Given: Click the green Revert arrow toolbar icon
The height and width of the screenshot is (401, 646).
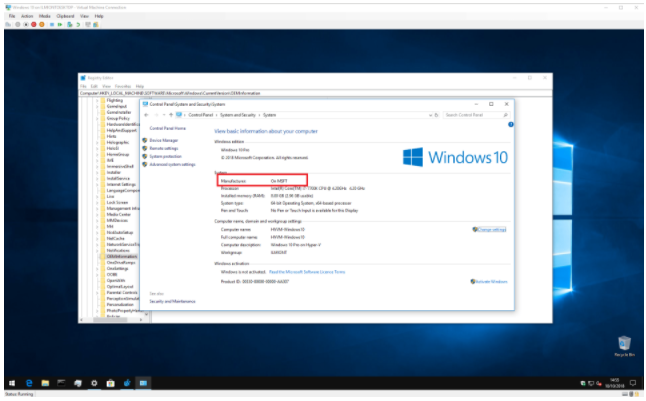Looking at the screenshot, I should tap(77, 25).
